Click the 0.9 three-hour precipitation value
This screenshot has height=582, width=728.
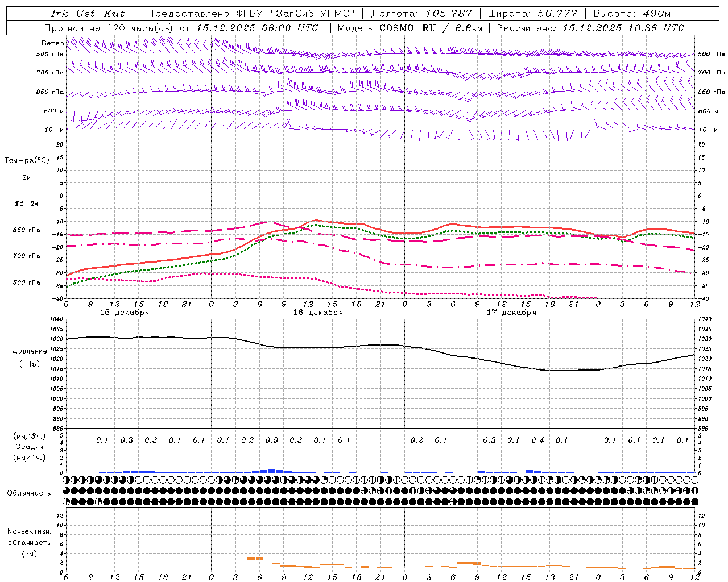272,440
